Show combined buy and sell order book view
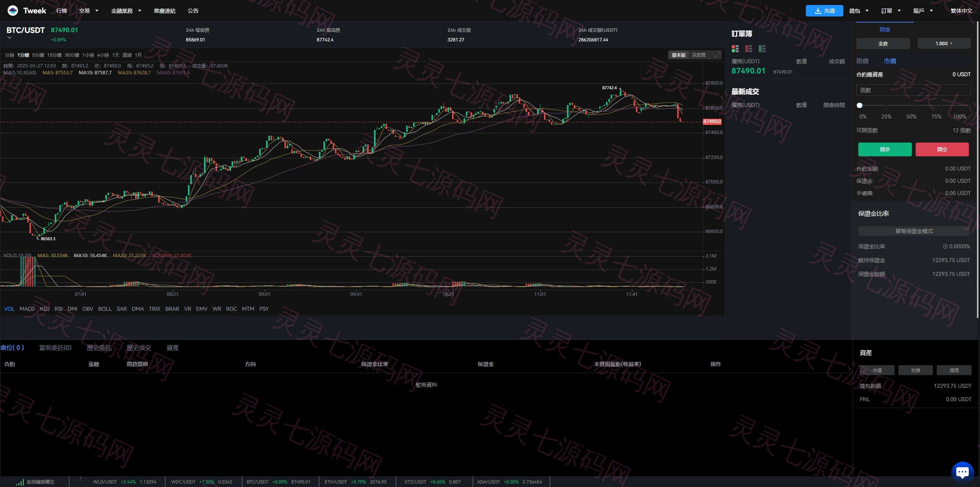The width and height of the screenshot is (980, 487). pyautogui.click(x=735, y=49)
